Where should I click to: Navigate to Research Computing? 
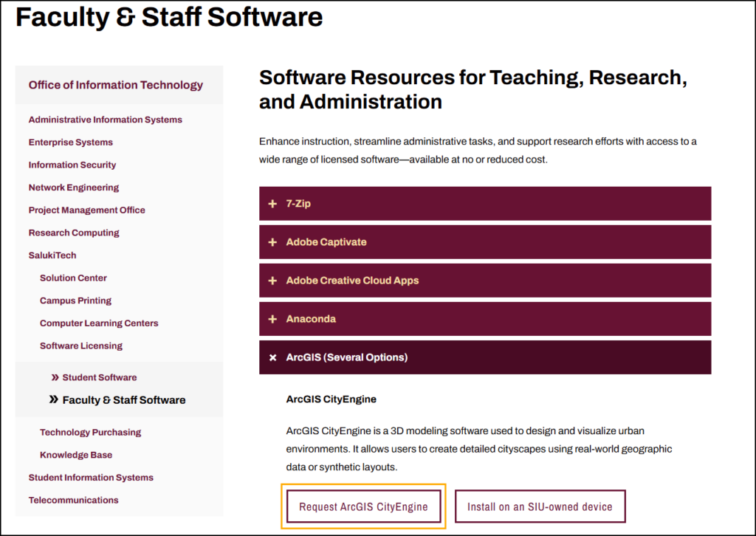(73, 233)
